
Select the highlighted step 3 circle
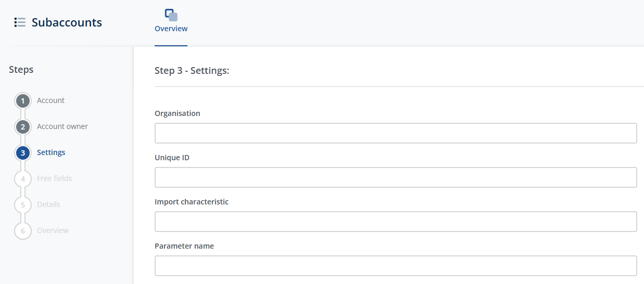click(x=23, y=153)
